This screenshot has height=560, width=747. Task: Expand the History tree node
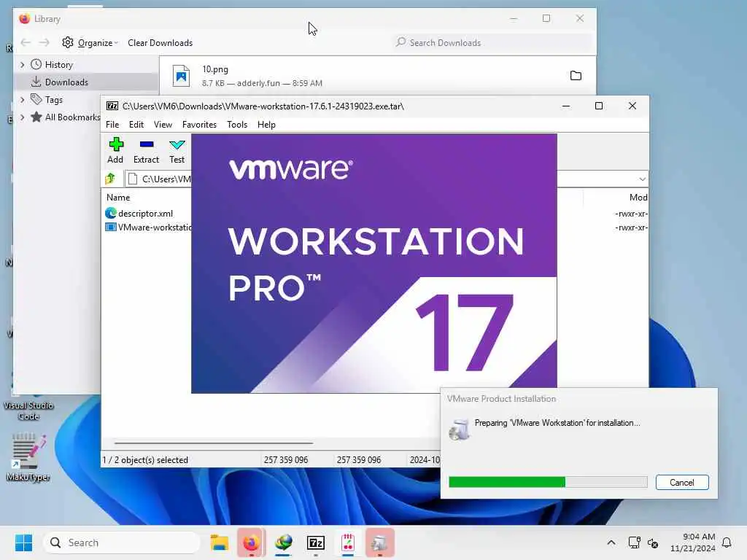pyautogui.click(x=23, y=65)
